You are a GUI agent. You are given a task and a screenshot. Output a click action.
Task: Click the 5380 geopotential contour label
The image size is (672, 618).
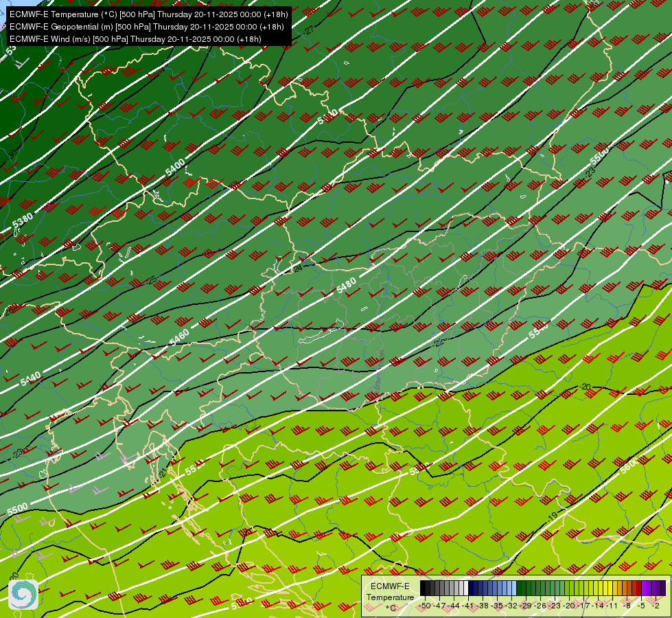coord(22,221)
